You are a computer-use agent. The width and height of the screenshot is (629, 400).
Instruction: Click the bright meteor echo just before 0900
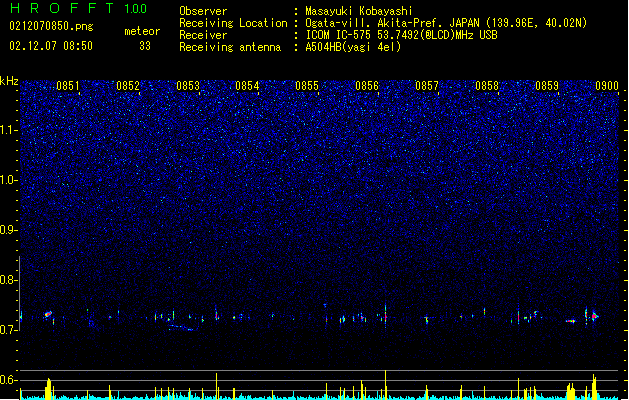click(595, 316)
